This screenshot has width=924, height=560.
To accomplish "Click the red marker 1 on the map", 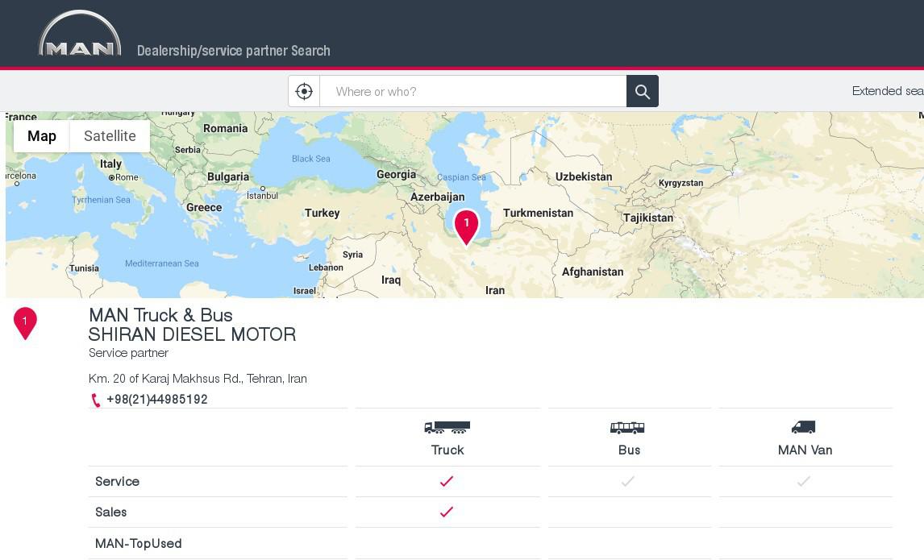I will (x=467, y=227).
